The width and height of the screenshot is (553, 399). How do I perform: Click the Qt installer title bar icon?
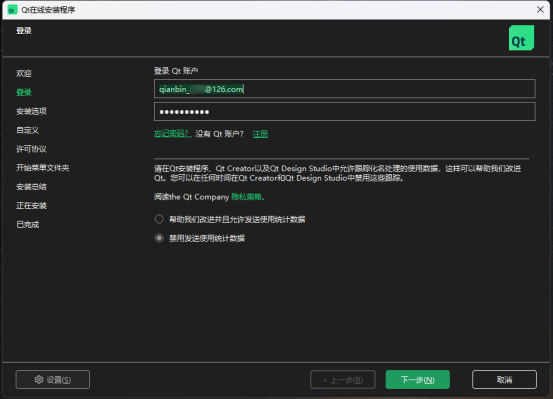tap(12, 10)
